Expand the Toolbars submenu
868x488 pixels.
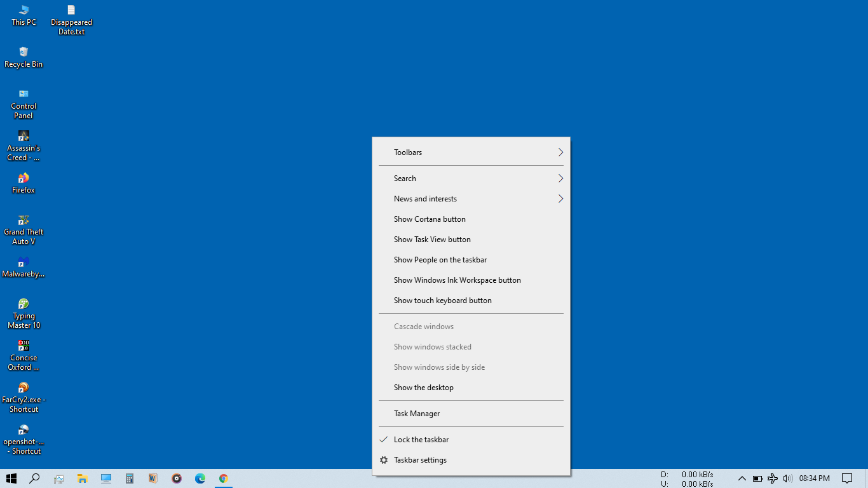[x=407, y=152]
